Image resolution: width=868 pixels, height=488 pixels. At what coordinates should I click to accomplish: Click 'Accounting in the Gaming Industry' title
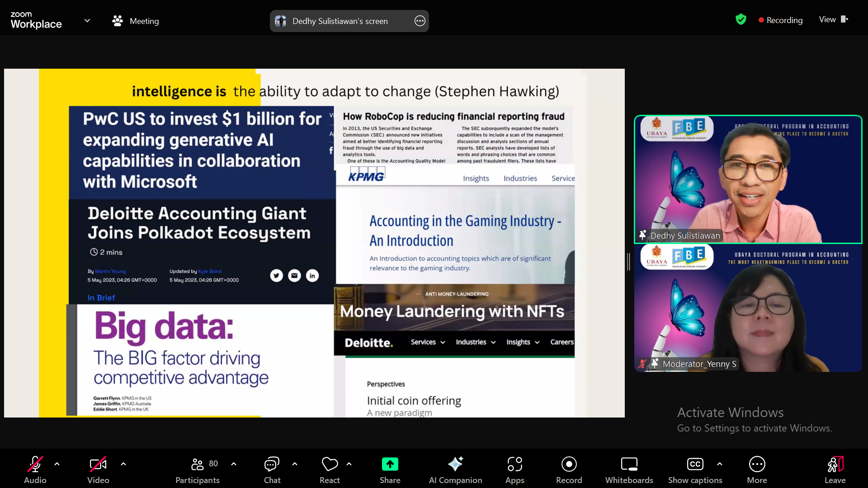[x=465, y=230]
